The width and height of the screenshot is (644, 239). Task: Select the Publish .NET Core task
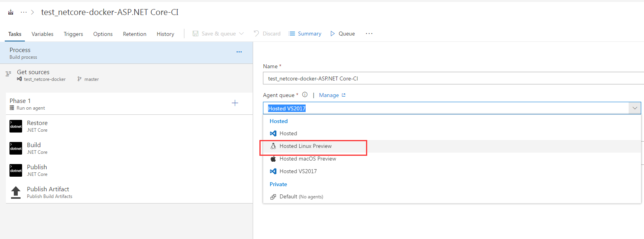click(x=129, y=170)
